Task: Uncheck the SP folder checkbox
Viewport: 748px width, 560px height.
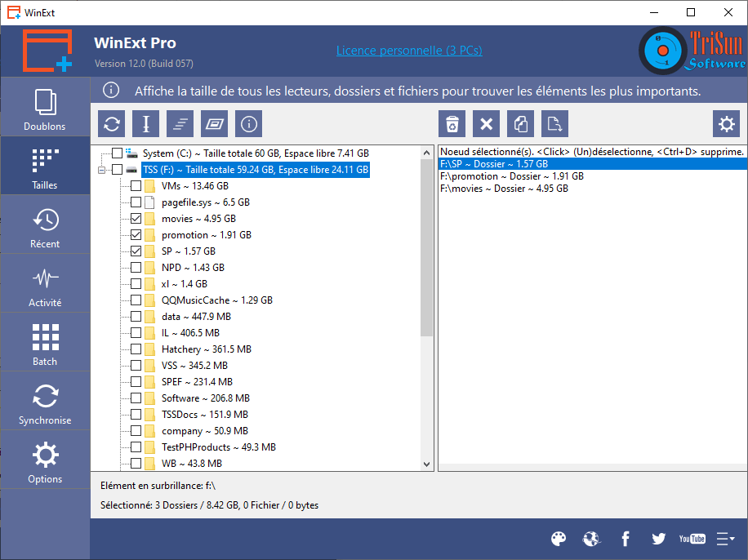Action: (x=136, y=251)
